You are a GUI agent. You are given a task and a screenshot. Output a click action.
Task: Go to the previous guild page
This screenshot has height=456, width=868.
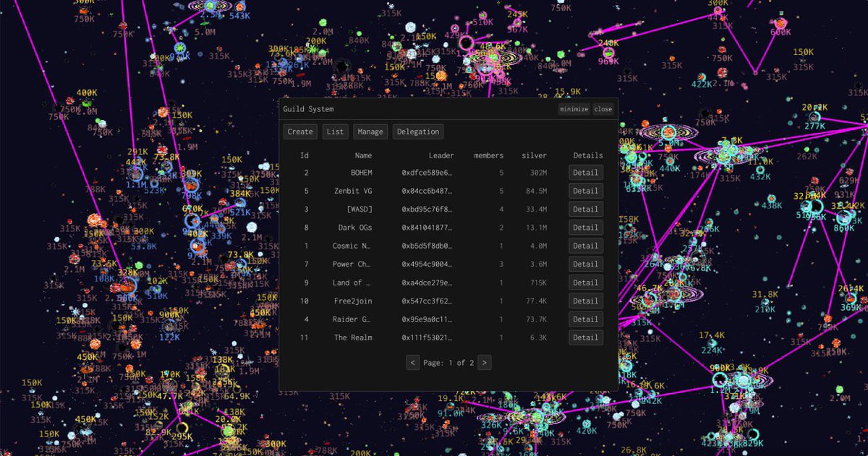click(412, 362)
